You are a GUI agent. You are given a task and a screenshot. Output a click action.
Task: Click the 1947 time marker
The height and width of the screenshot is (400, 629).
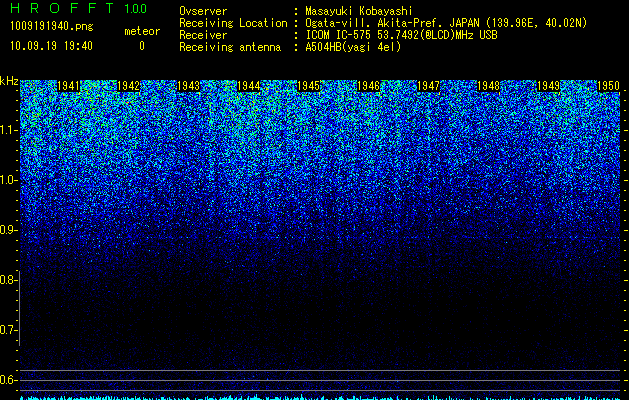[428, 86]
